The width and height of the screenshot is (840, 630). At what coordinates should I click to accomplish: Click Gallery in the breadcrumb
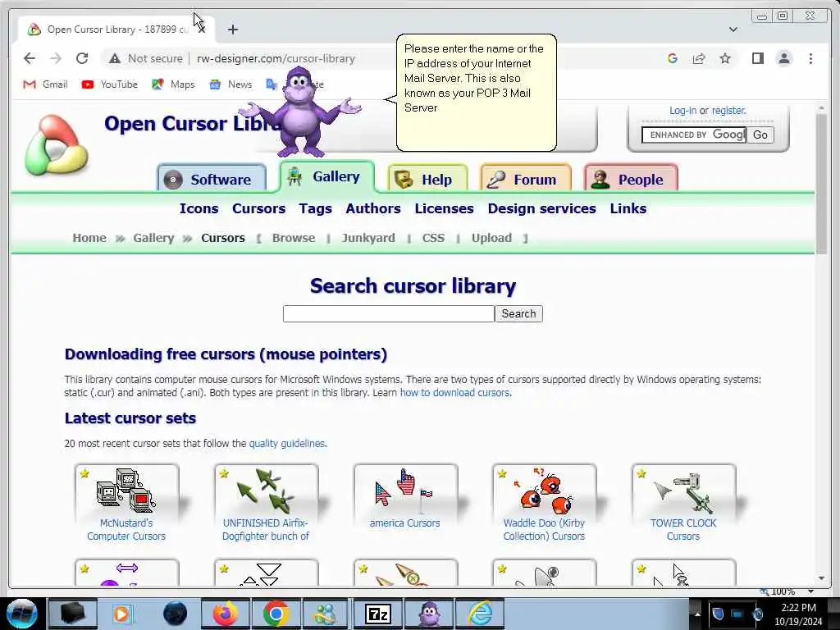[x=153, y=238]
